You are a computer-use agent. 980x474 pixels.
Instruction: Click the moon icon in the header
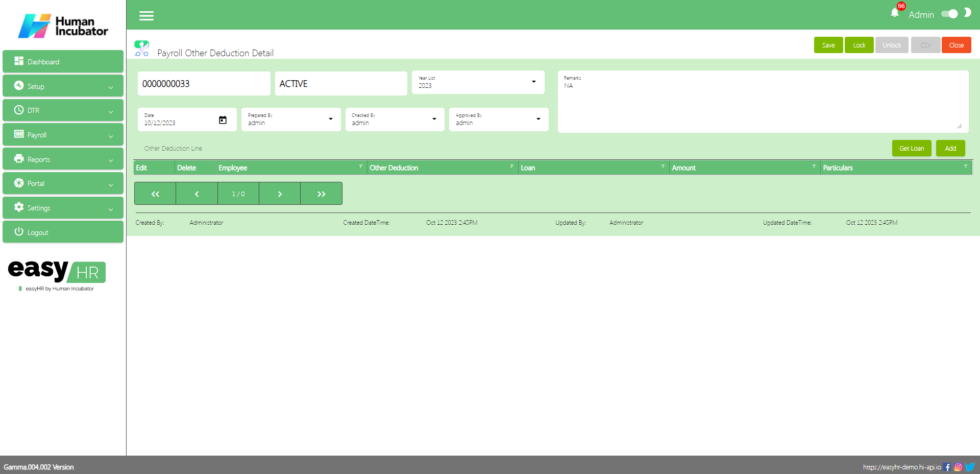click(x=967, y=13)
